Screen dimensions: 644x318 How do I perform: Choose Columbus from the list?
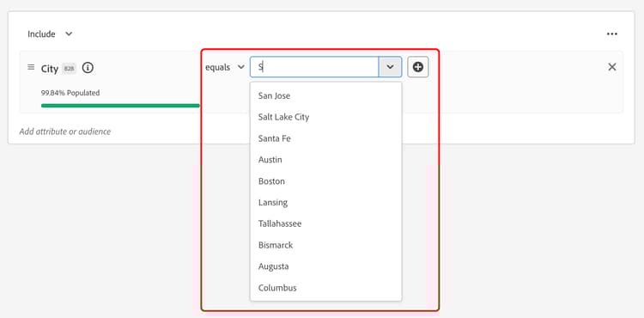pyautogui.click(x=325, y=288)
